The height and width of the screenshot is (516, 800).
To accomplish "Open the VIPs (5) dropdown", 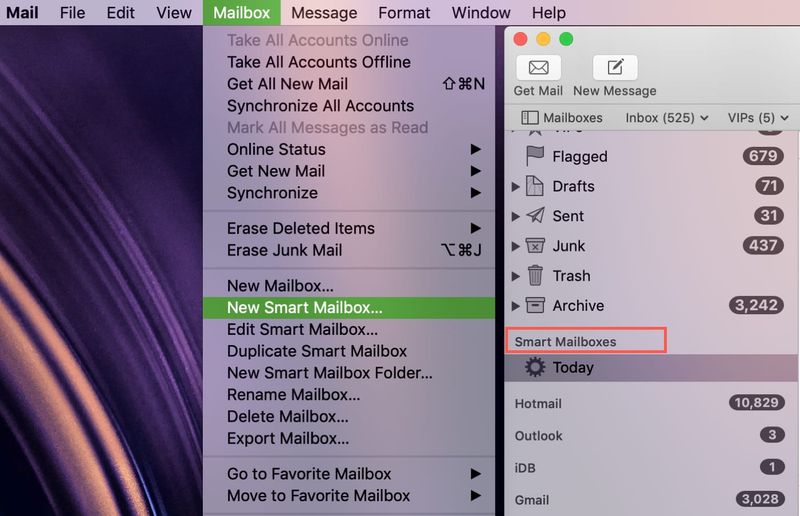I will [758, 118].
